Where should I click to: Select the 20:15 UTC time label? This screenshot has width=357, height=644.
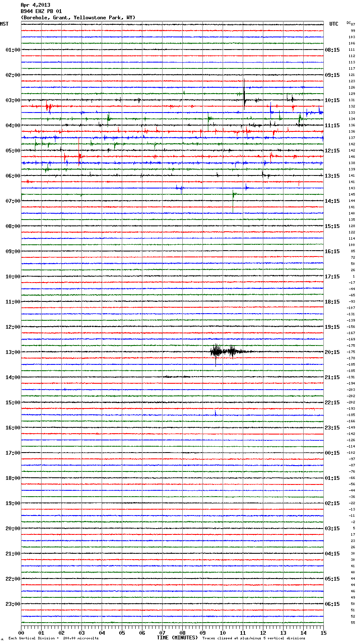click(332, 352)
